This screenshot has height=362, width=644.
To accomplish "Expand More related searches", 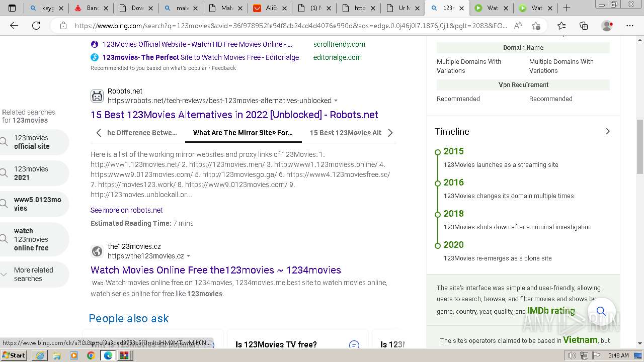I will click(34, 274).
